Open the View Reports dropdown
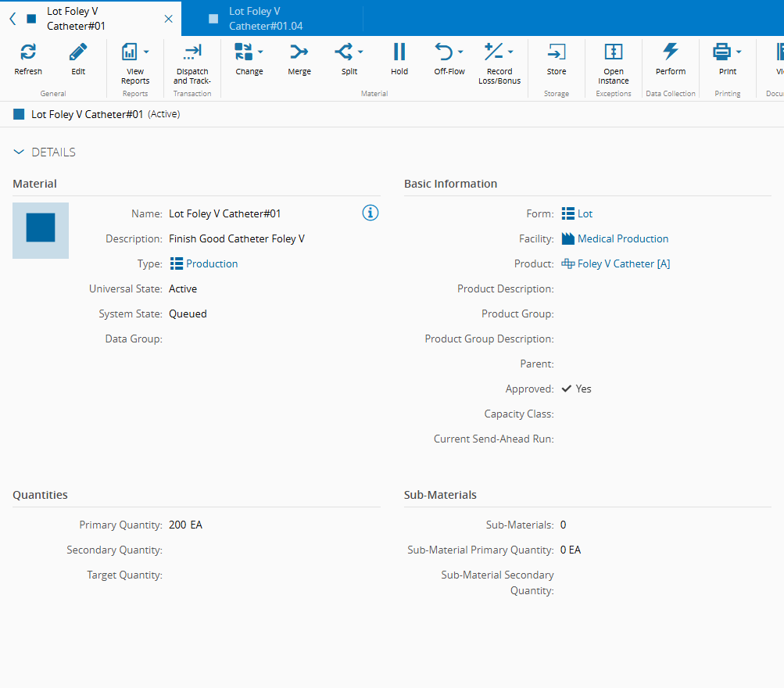Viewport: 784px width, 688px height. click(x=145, y=52)
